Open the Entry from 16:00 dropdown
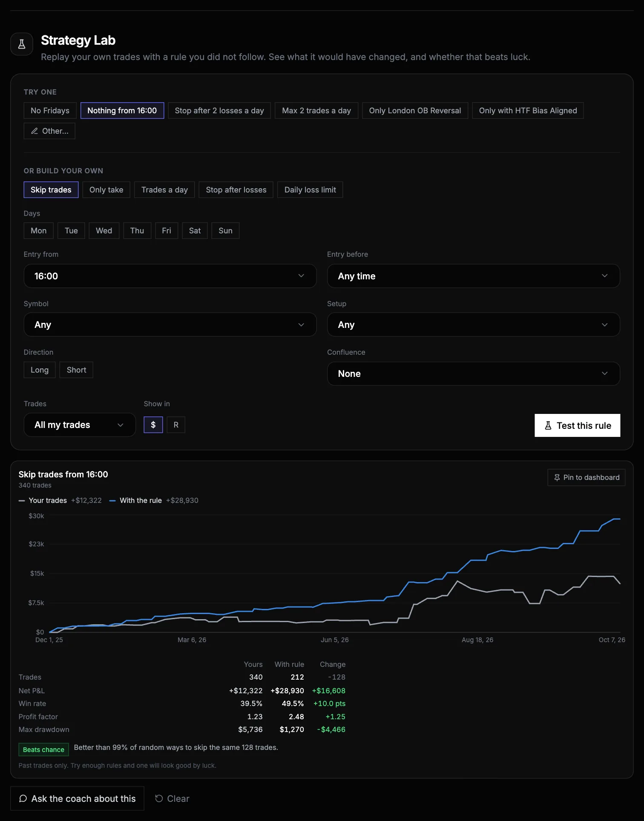Viewport: 644px width, 821px height. pyautogui.click(x=170, y=276)
